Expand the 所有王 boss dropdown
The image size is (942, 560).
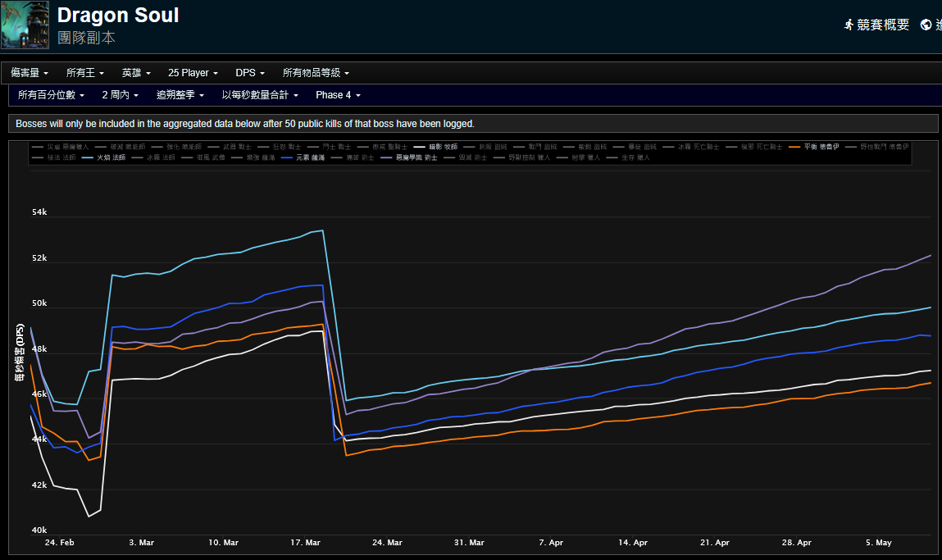coord(85,73)
